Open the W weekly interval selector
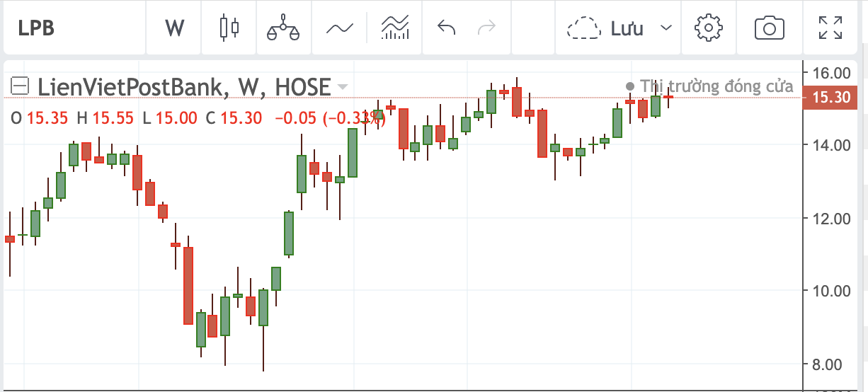This screenshot has height=392, width=868. click(x=174, y=28)
